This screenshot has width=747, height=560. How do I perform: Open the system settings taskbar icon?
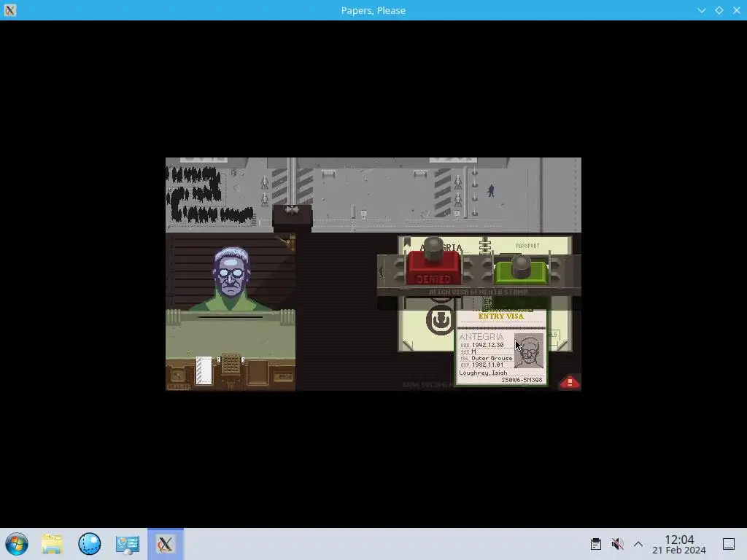pyautogui.click(x=127, y=544)
